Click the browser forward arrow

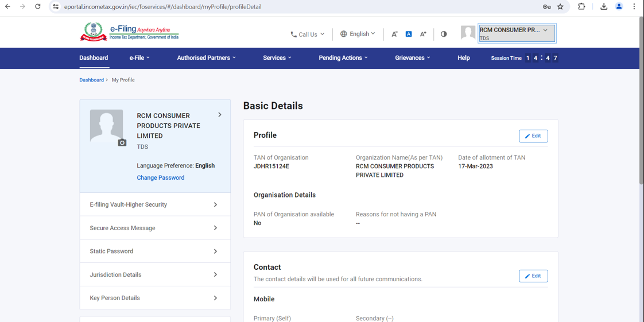[x=22, y=6]
